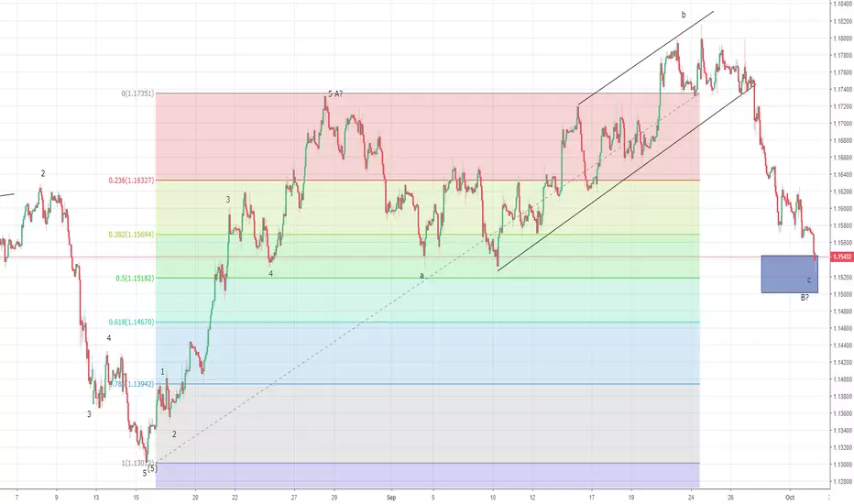Screen dimensions: 854x504
Task: Select the Fibonacci level label 0(1.17351)
Action: coord(137,93)
